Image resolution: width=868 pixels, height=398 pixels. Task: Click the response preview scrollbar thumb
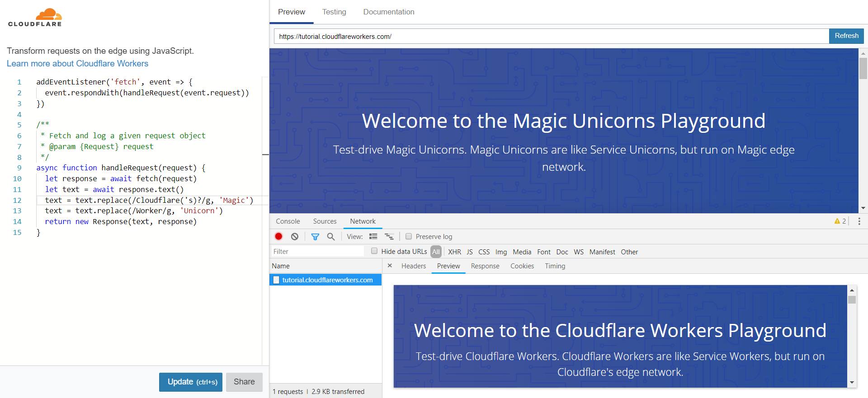852,300
